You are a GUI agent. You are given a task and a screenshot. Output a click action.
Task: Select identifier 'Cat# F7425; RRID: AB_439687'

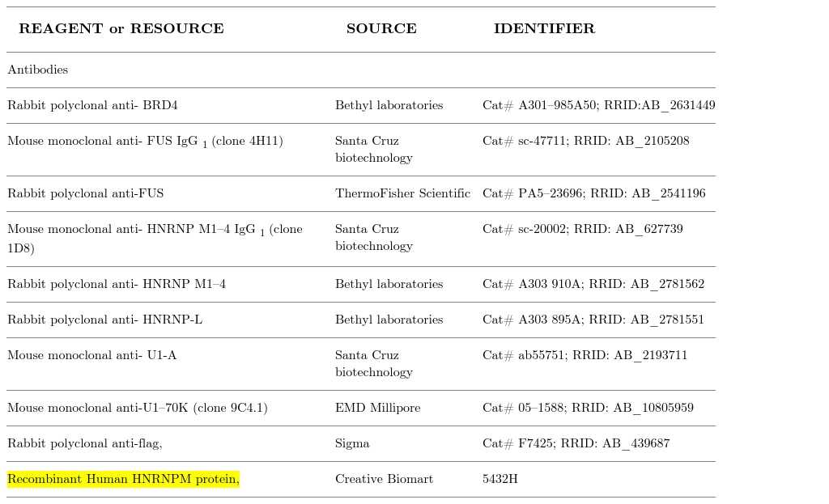(576, 443)
